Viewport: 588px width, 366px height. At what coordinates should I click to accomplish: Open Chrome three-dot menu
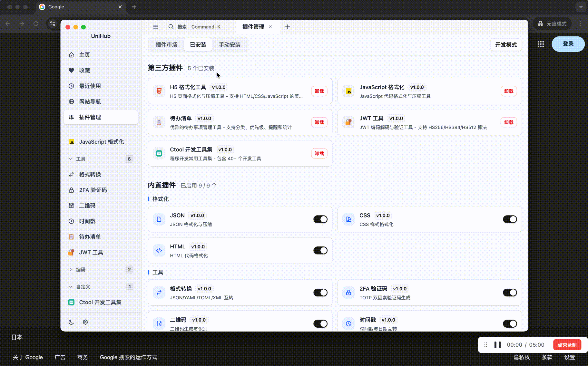click(580, 24)
